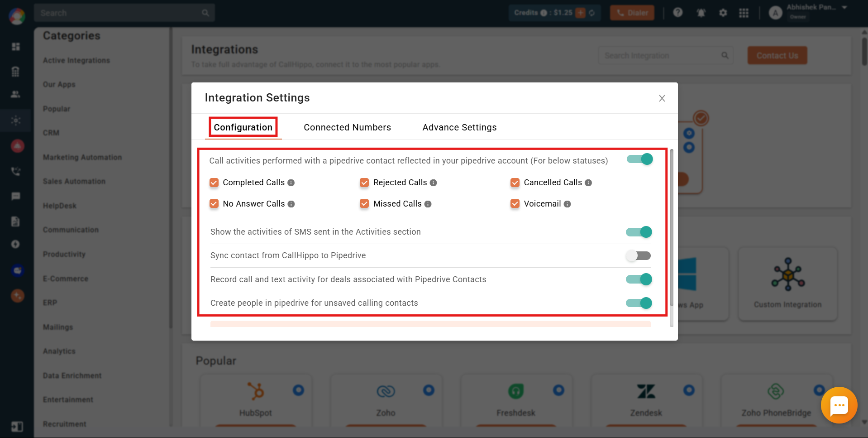This screenshot has height=438, width=868.
Task: Toggle call activities reflected in pipedrive switch
Action: tap(639, 159)
